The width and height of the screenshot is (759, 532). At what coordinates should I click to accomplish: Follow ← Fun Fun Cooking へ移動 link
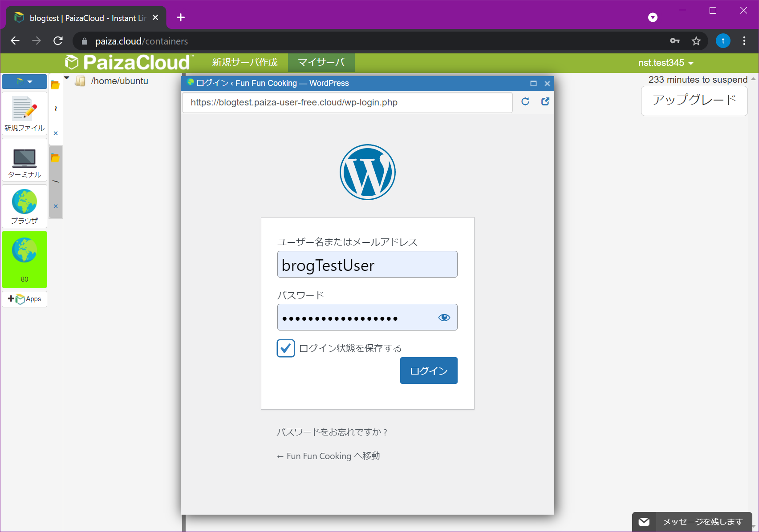(x=328, y=456)
